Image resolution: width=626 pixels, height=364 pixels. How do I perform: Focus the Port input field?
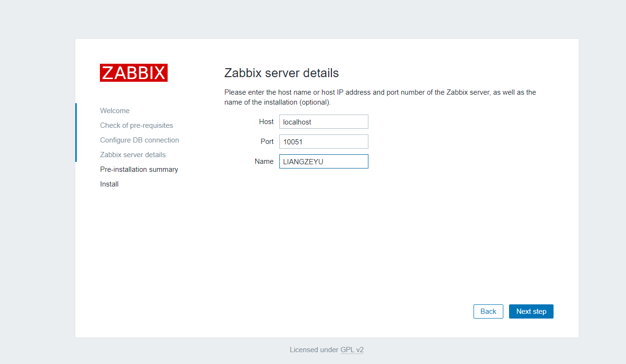pos(323,142)
